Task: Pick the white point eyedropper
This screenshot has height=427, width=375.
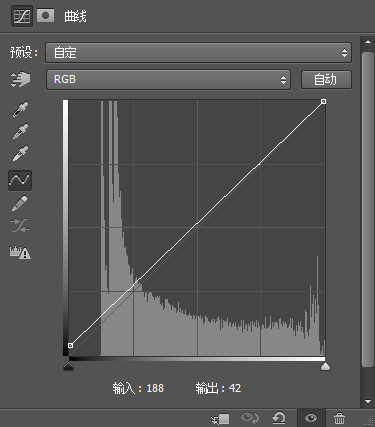Action: (x=20, y=153)
